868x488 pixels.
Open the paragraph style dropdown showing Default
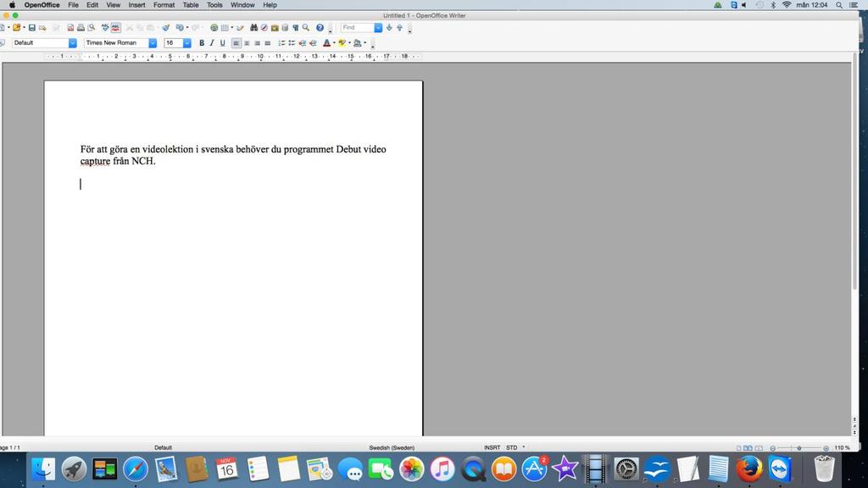click(73, 42)
